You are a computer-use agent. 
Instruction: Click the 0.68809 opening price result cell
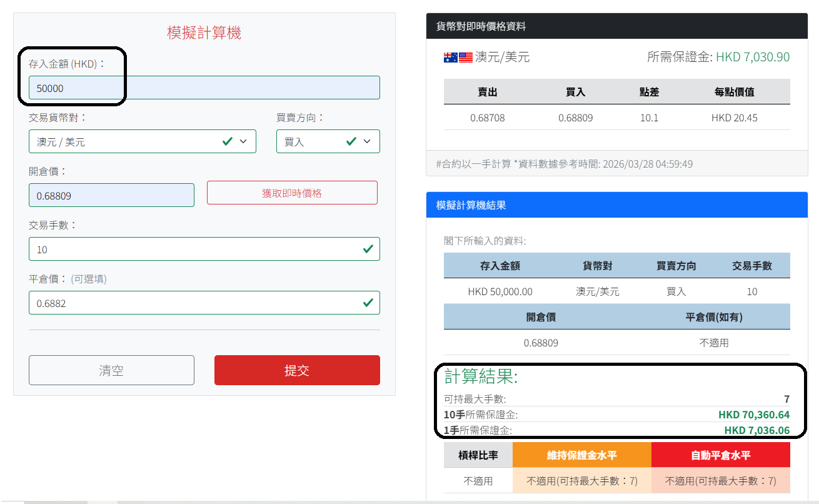(x=541, y=343)
